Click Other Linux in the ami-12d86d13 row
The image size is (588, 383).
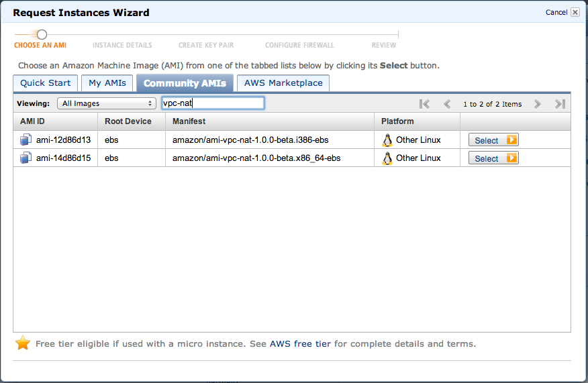click(418, 140)
